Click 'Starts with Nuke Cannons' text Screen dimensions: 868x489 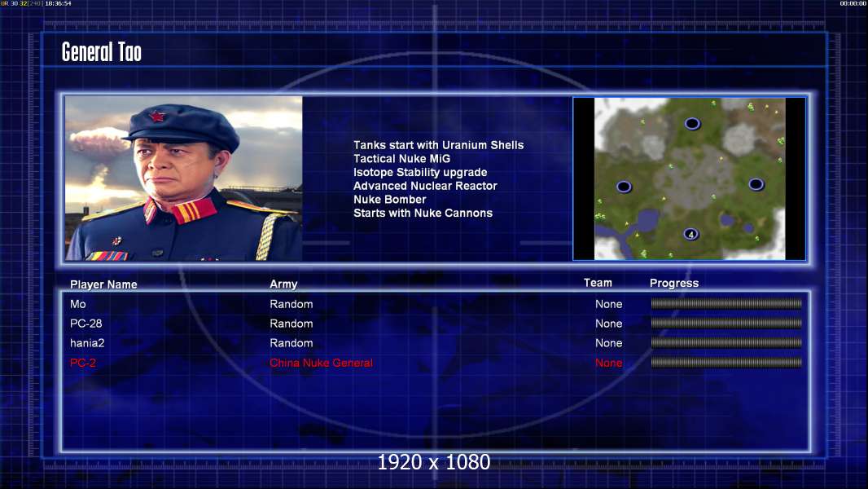[423, 214]
